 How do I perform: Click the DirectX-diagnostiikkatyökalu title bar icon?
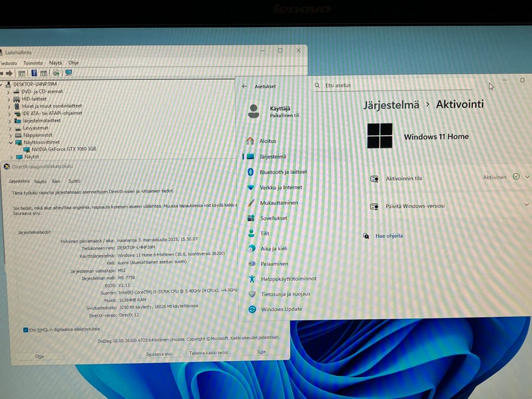tap(7, 167)
